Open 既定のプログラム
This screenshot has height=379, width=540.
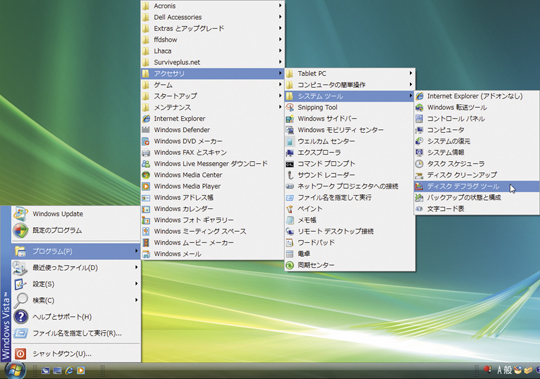tap(76, 230)
